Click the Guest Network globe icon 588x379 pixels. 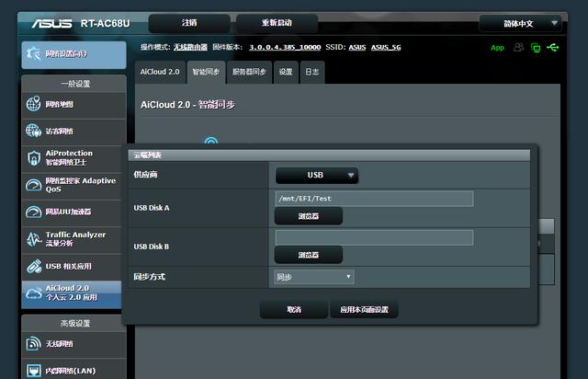pyautogui.click(x=33, y=132)
